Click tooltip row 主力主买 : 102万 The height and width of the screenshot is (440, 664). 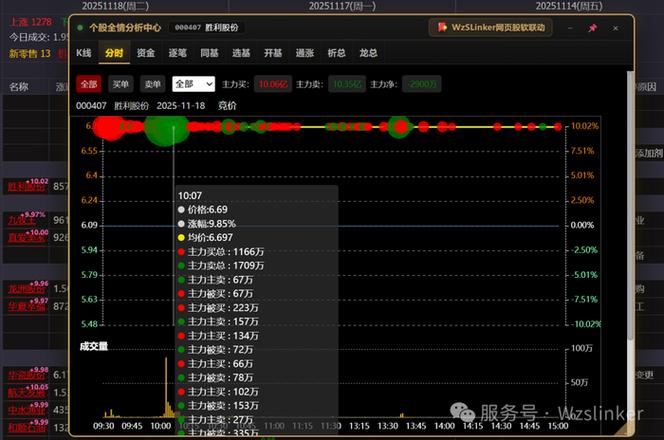219,391
